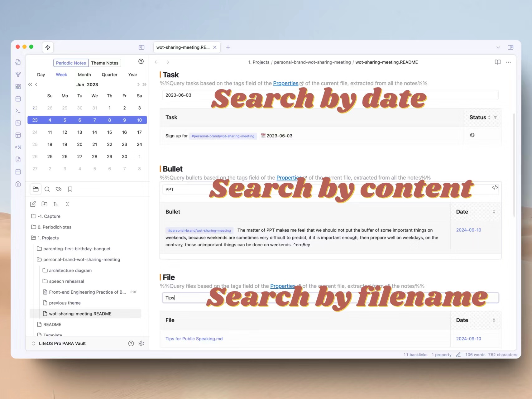532x399 pixels.
Task: Open vault settings gear
Action: [x=141, y=344]
